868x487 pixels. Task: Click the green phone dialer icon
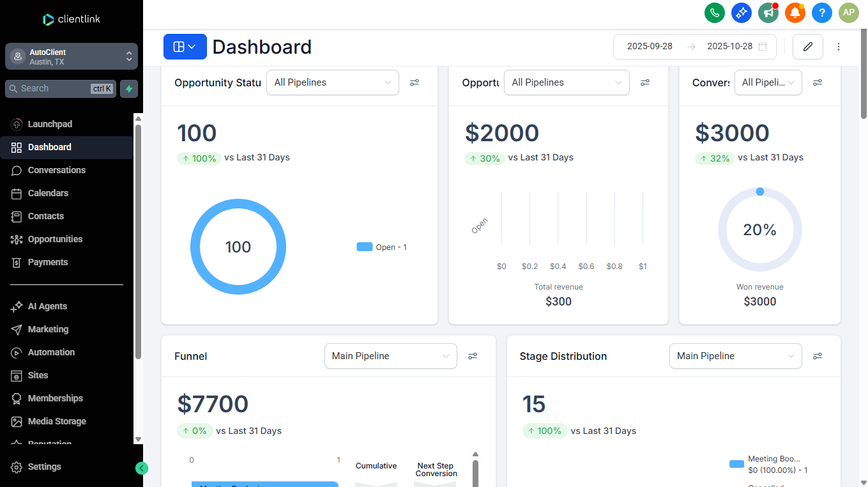point(714,12)
